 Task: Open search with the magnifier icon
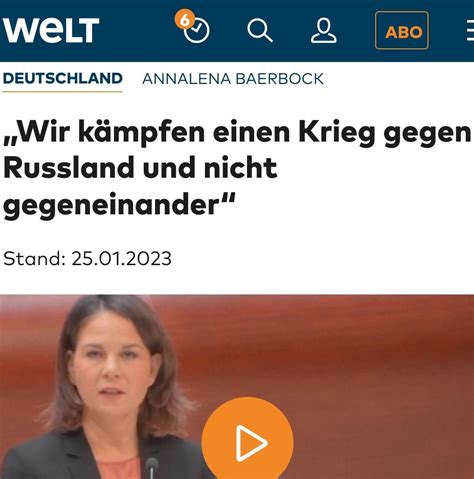tap(260, 31)
